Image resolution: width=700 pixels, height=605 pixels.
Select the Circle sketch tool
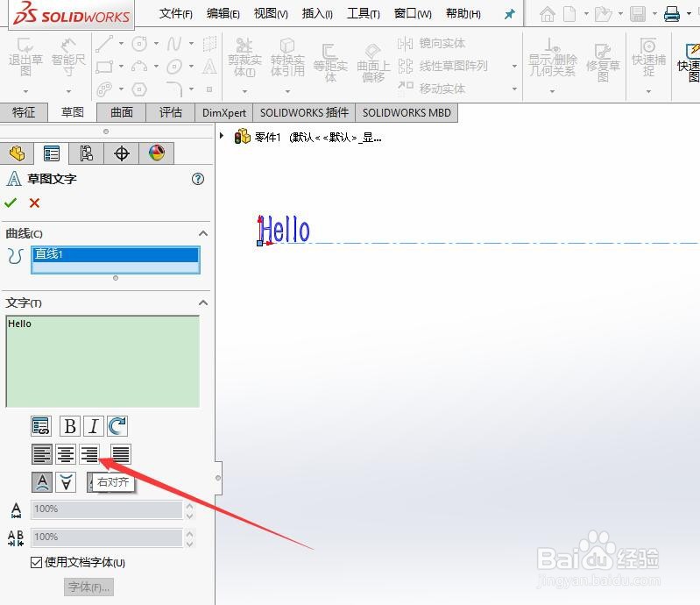tap(139, 43)
